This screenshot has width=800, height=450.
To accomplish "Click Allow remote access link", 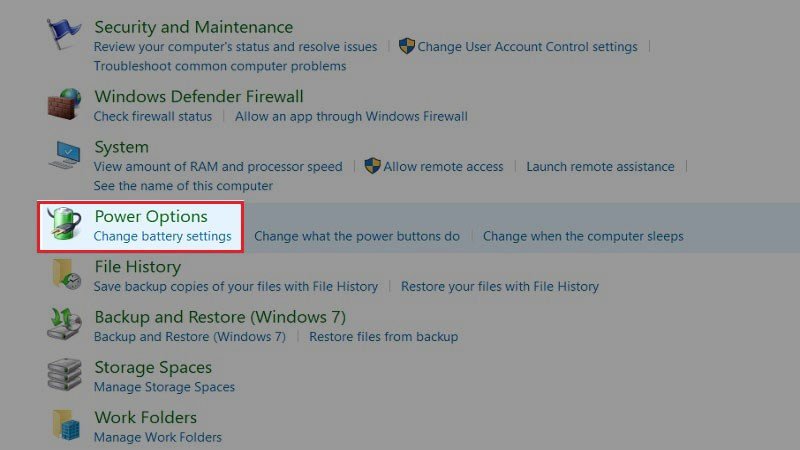I will [x=443, y=167].
